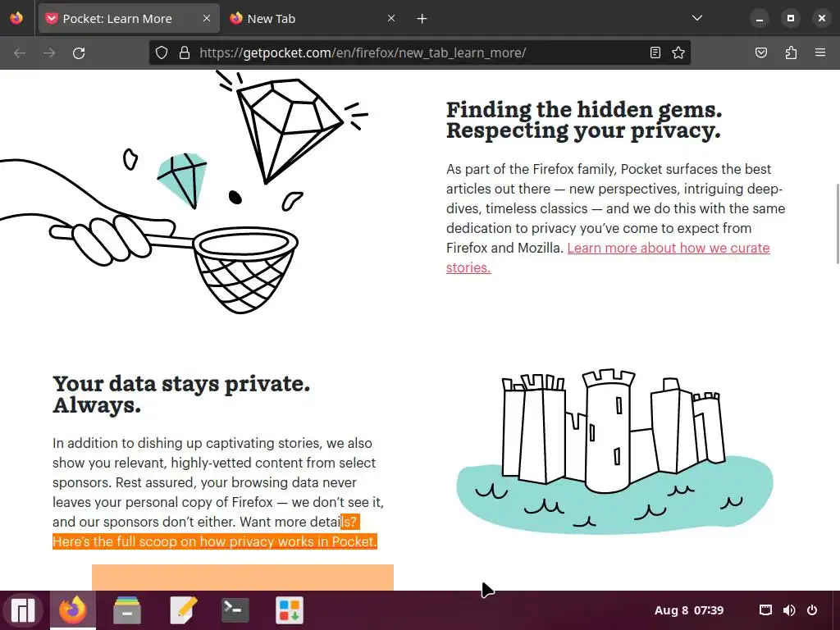The width and height of the screenshot is (840, 630).
Task: Open tracking protection shield panel
Action: (x=162, y=52)
